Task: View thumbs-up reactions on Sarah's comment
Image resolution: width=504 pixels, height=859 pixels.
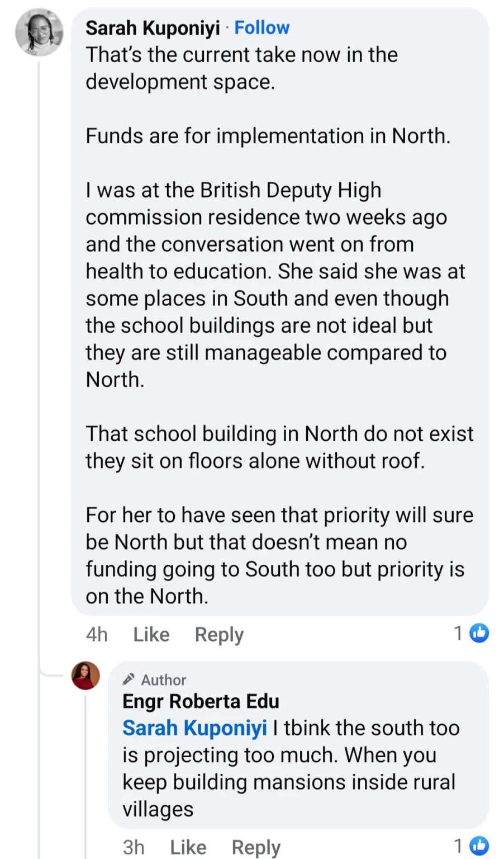Action: coord(479,633)
